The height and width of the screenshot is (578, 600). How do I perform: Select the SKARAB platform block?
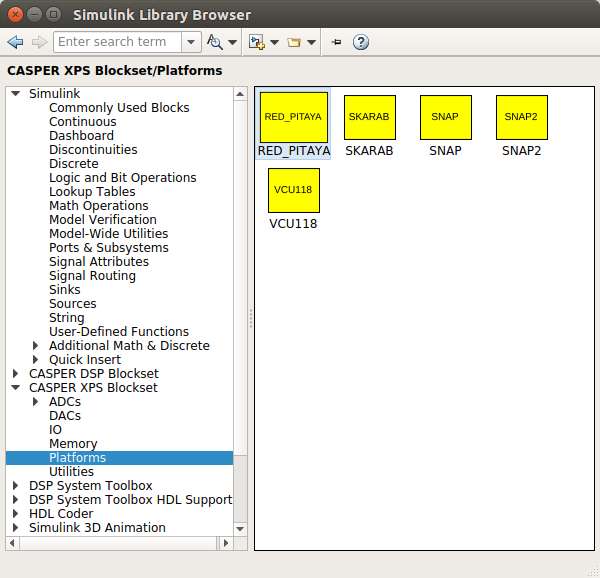(370, 126)
